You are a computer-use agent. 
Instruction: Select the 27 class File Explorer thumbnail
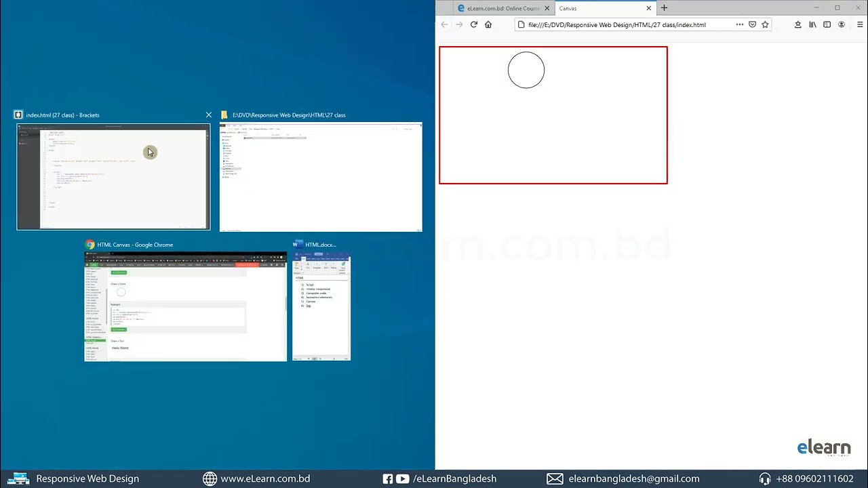tap(321, 177)
